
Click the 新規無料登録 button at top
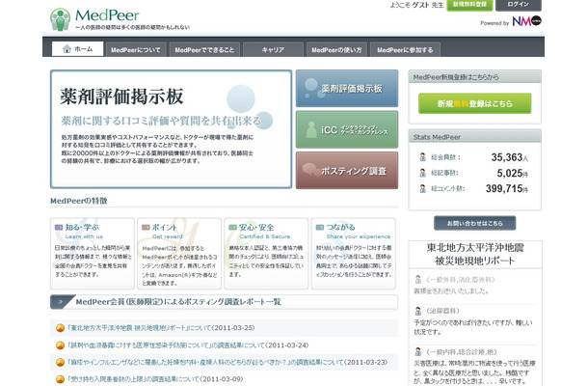pyautogui.click(x=469, y=5)
